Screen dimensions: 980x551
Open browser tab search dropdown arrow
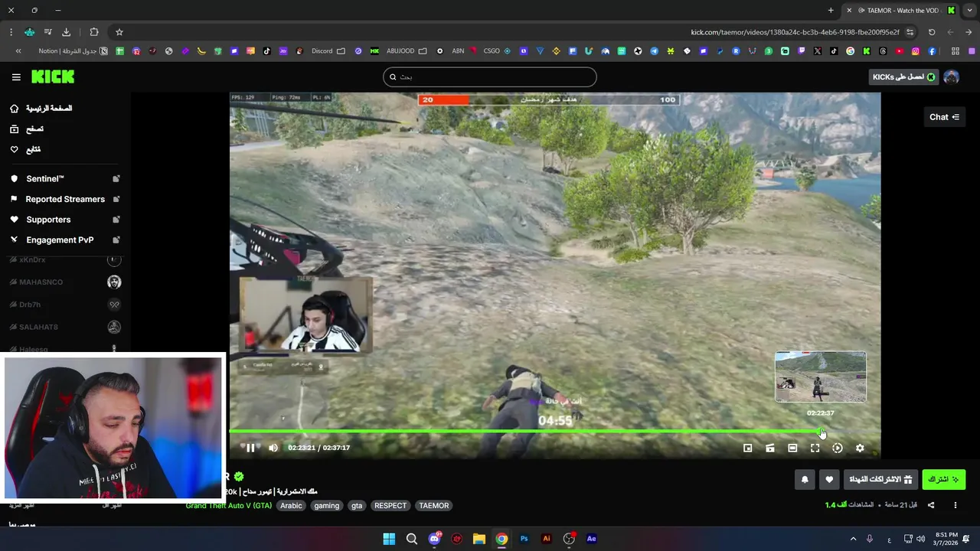970,10
